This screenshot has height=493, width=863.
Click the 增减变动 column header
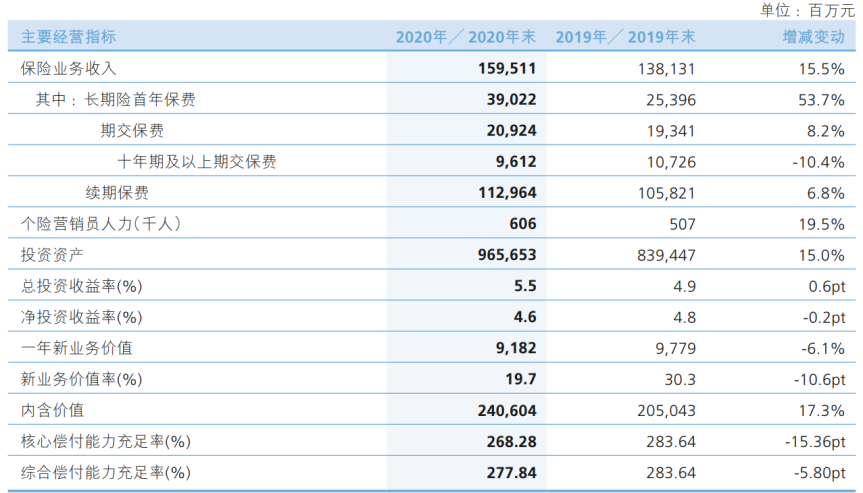[x=813, y=37]
